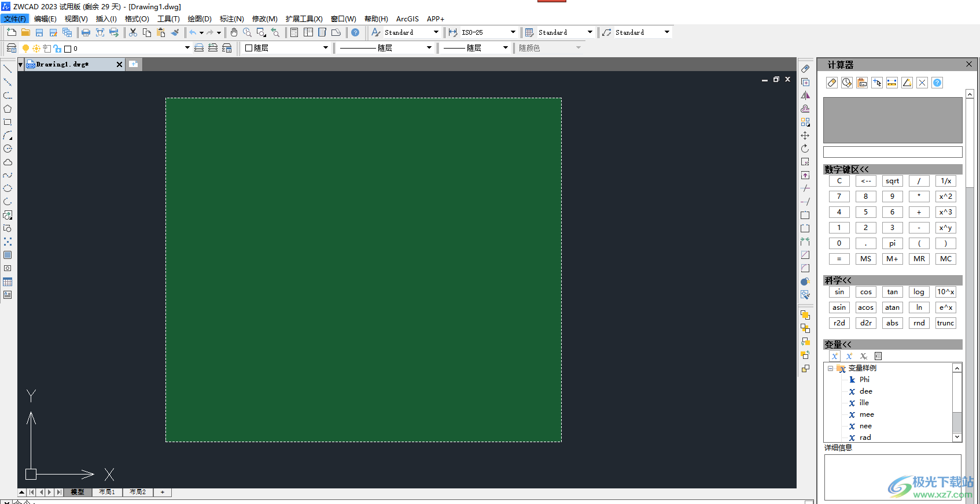The image size is (980, 504).
Task: Open the 文件(F) menu
Action: click(15, 19)
